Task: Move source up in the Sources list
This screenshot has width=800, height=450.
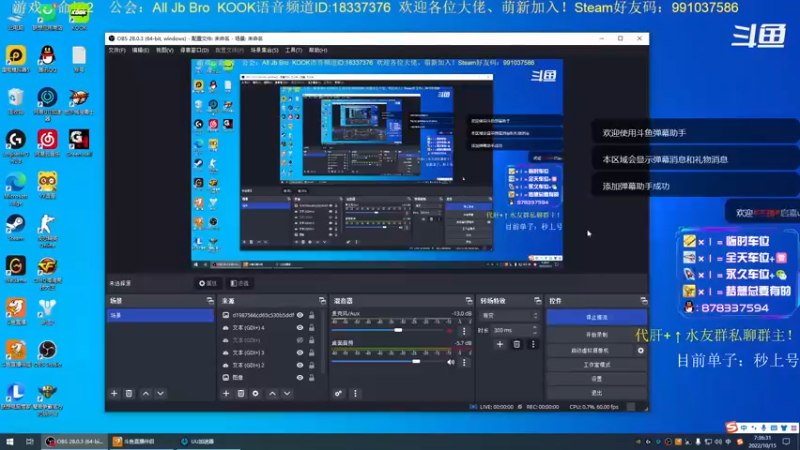Action: tap(272, 393)
